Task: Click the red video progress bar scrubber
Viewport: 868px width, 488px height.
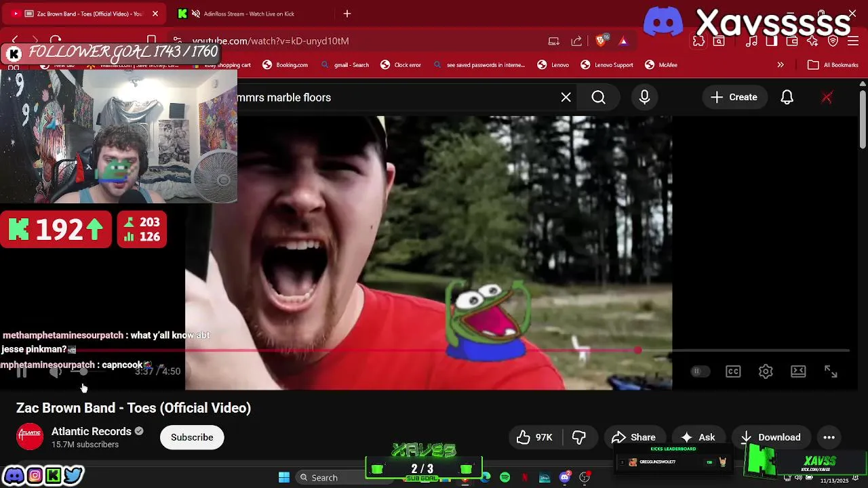Action: (637, 350)
